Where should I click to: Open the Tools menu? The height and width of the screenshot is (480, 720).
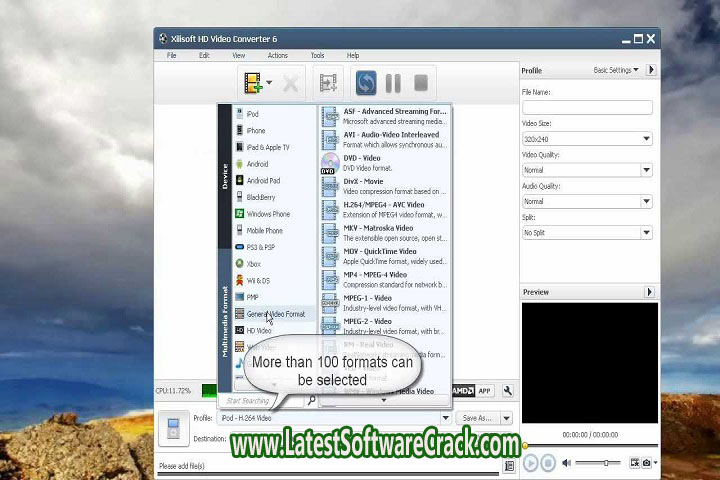[x=317, y=55]
